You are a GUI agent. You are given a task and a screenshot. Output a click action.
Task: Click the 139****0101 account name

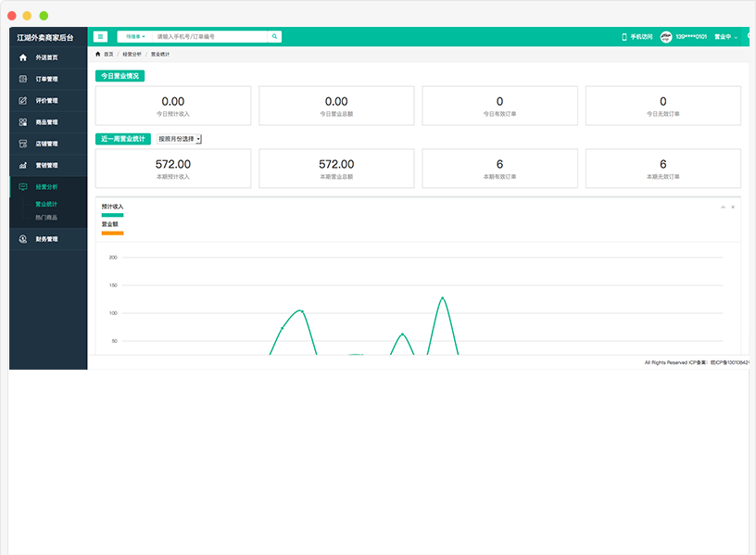tap(691, 37)
